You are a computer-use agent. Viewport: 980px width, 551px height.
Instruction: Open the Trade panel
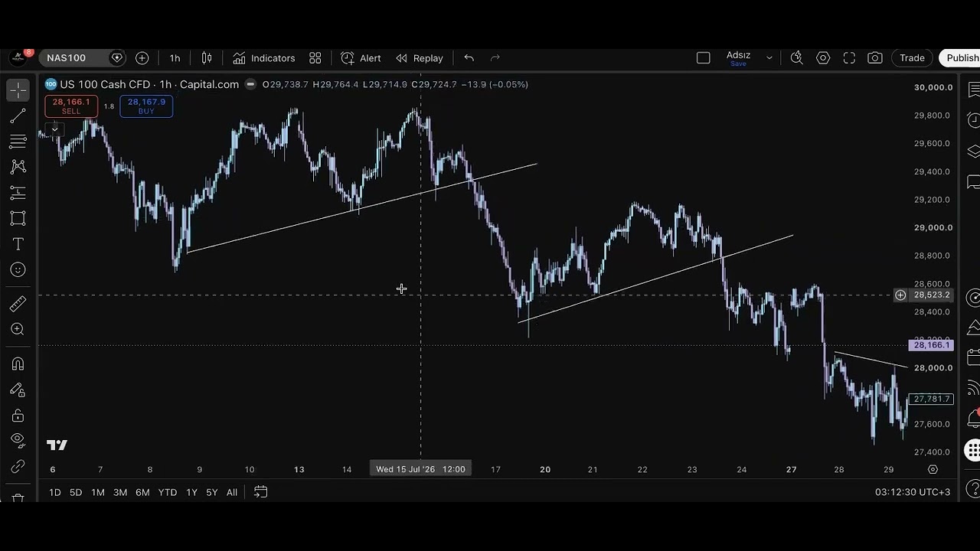[912, 58]
